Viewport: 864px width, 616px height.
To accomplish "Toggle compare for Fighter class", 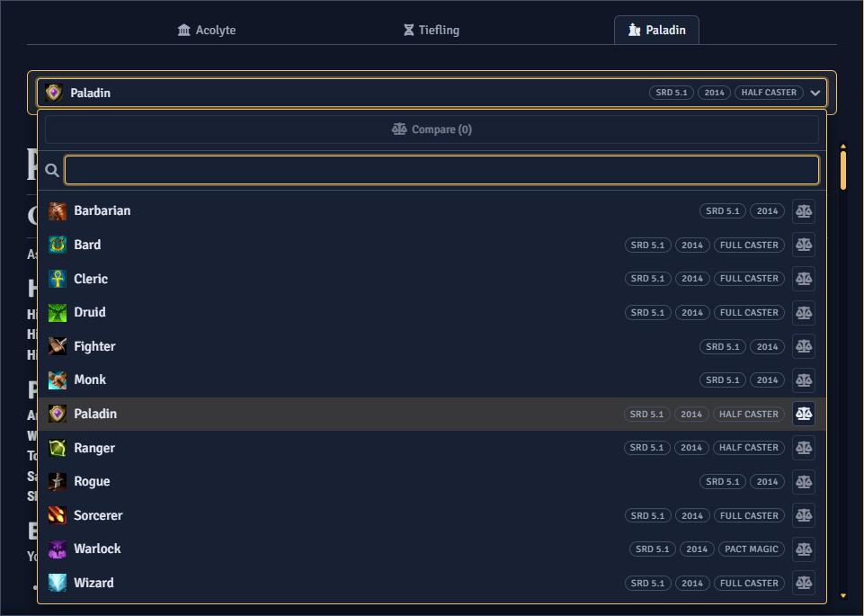I will click(804, 346).
